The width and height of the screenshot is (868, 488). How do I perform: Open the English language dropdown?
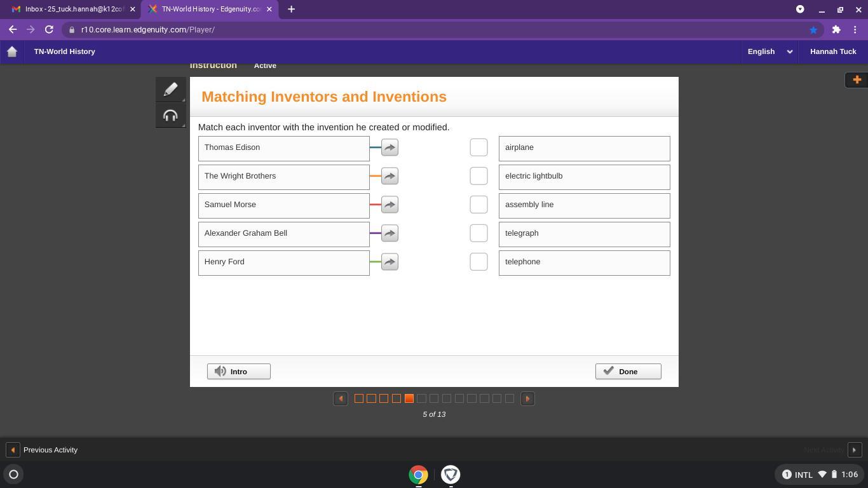click(x=770, y=51)
